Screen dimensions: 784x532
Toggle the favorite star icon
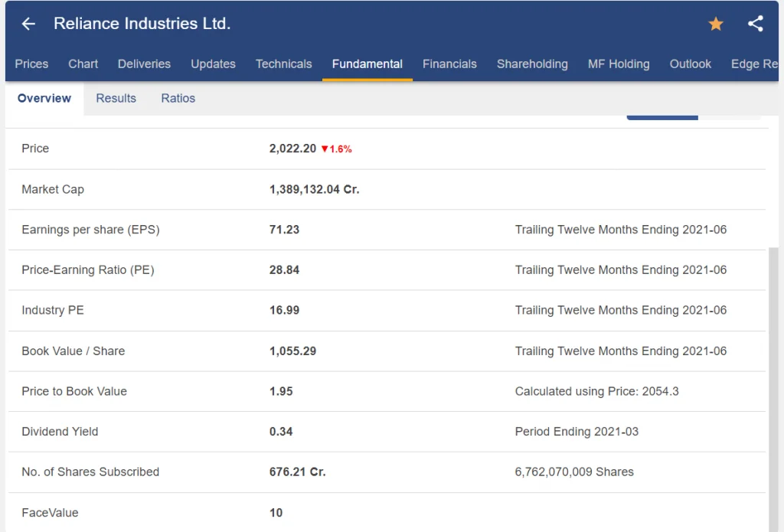[x=716, y=24]
